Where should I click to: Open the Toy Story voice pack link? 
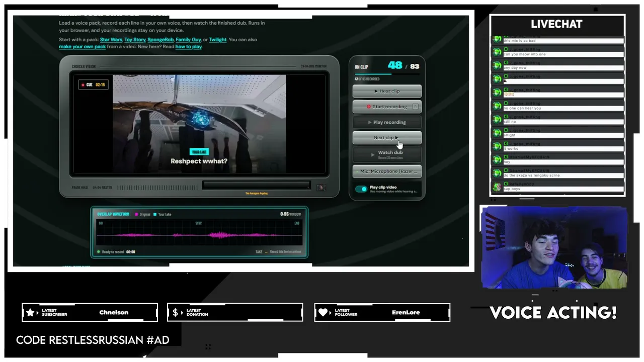tap(135, 40)
